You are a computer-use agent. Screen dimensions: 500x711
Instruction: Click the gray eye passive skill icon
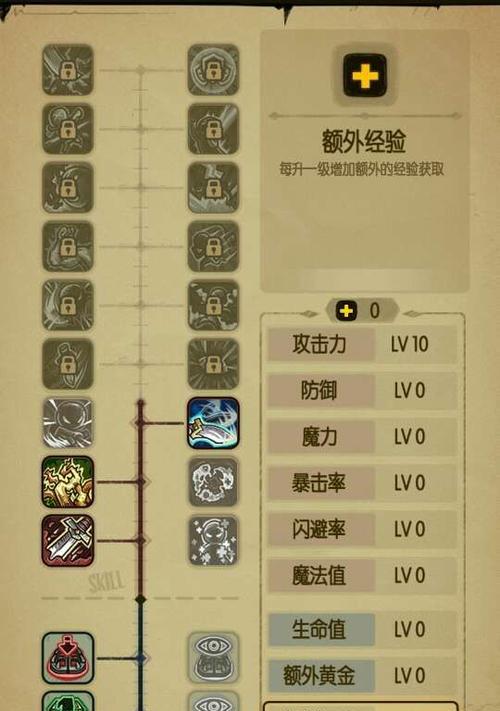(x=213, y=658)
